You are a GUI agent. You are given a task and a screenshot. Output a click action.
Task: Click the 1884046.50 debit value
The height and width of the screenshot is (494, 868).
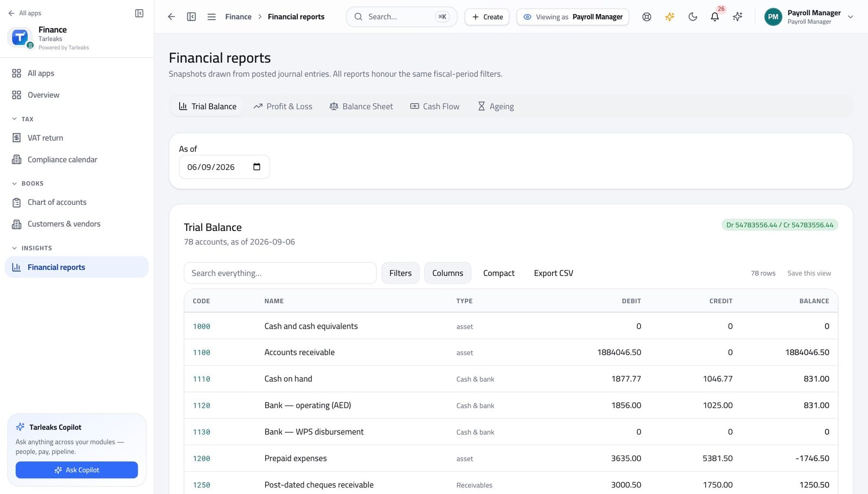click(x=619, y=352)
